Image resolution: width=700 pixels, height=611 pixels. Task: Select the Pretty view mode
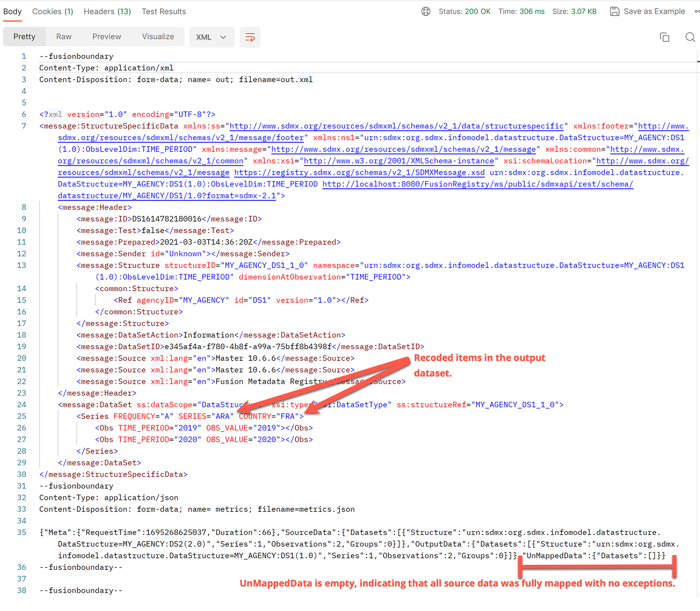click(x=24, y=36)
